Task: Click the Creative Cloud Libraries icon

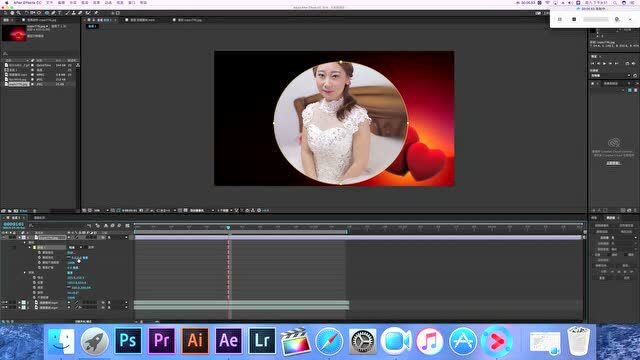Action: coord(613,142)
